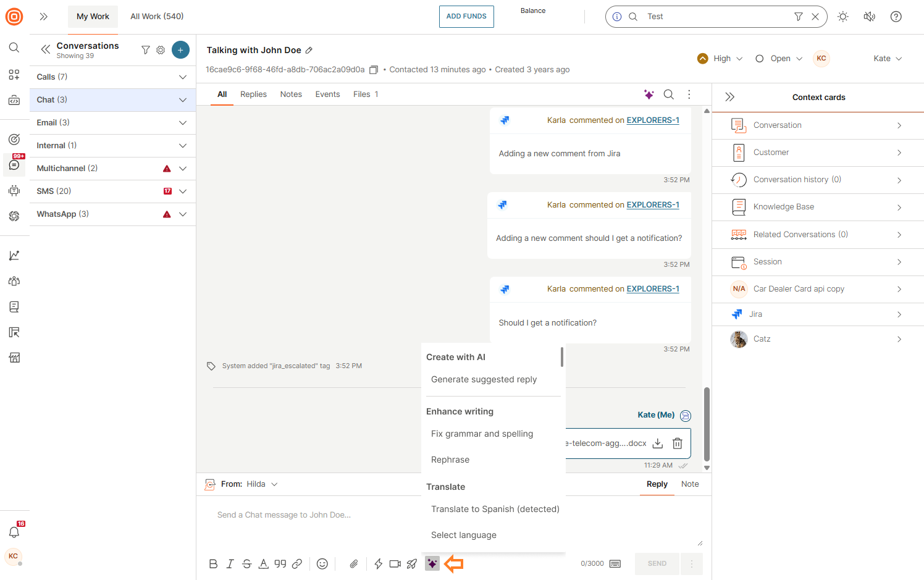Open the High priority dropdown

[720, 58]
